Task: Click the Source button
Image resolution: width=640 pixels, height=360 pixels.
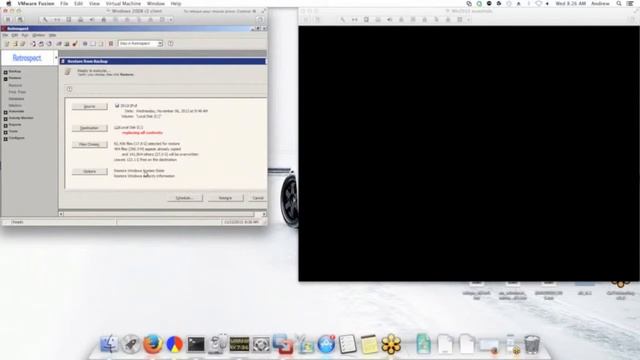Action: click(x=90, y=107)
